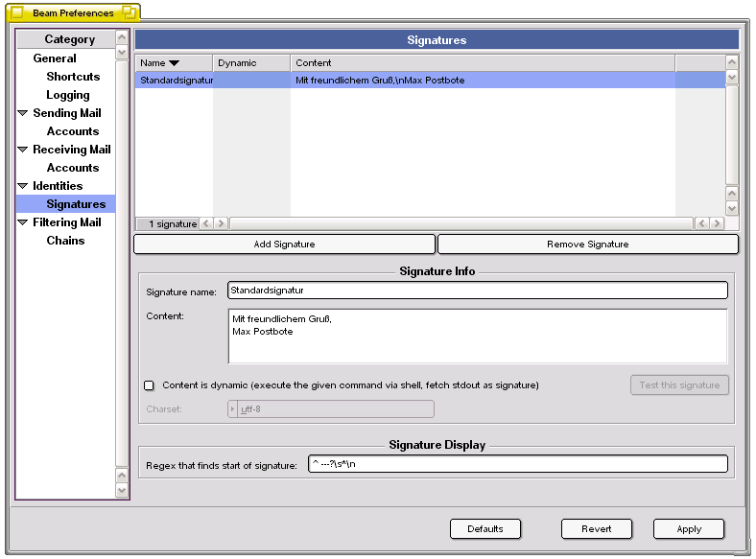
Task: Click the Apply button
Action: point(688,529)
